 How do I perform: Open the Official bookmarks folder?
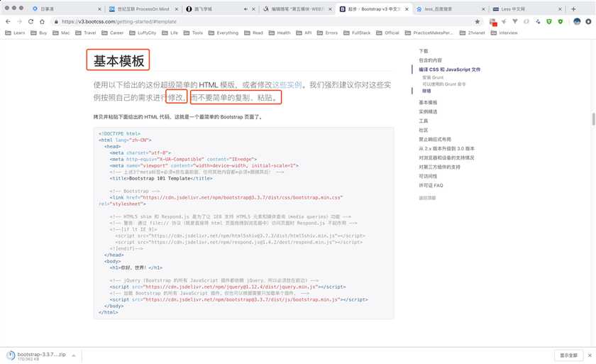(x=387, y=33)
